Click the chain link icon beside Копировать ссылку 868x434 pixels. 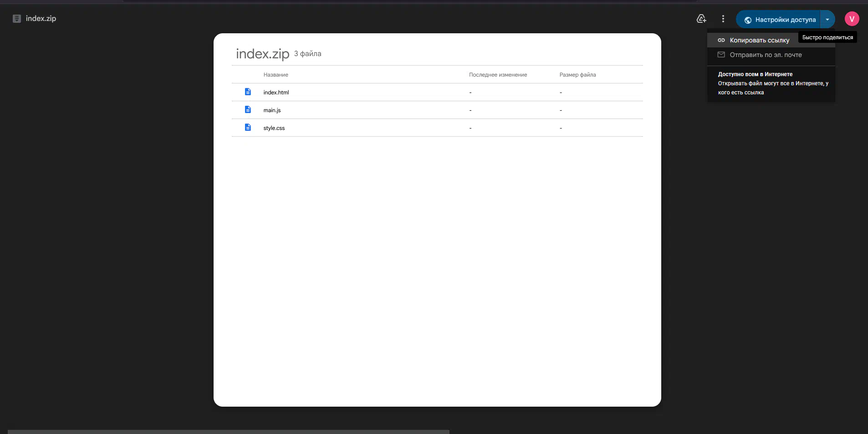point(721,40)
